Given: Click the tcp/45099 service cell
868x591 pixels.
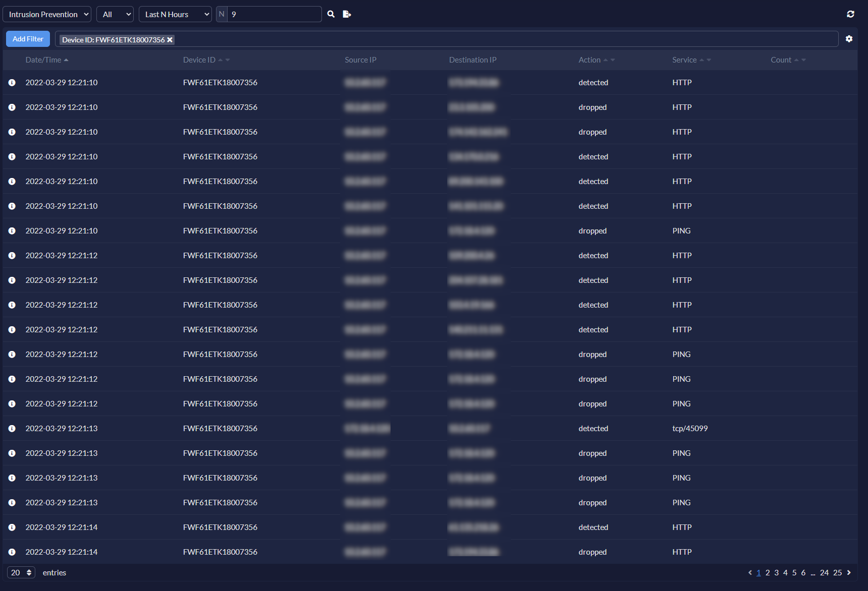Looking at the screenshot, I should (690, 429).
